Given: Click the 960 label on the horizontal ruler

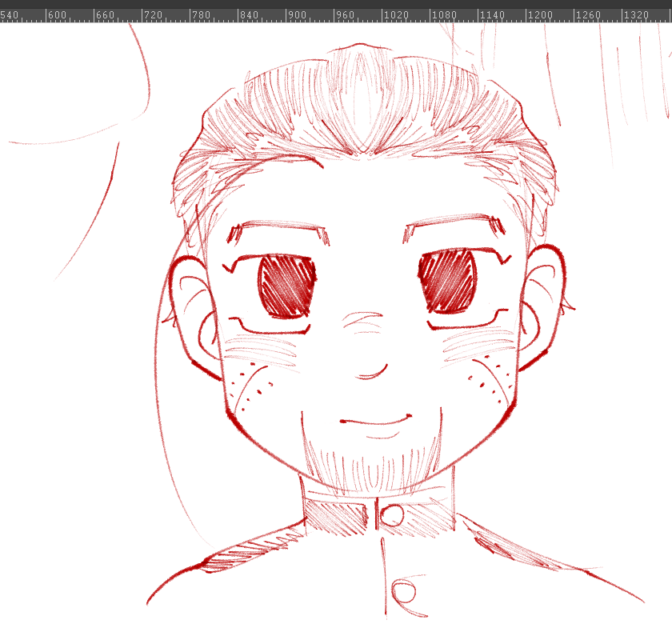Looking at the screenshot, I should click(x=346, y=15).
